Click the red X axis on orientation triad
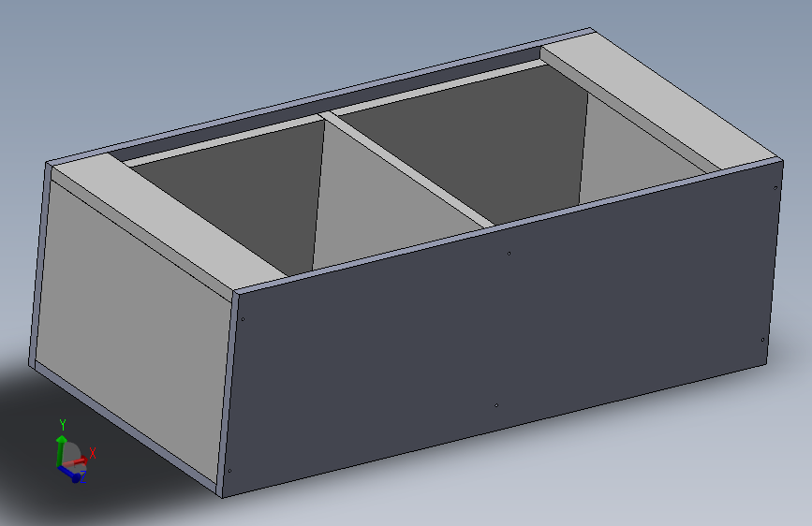Screen dimensions: 812x526 click(78, 460)
